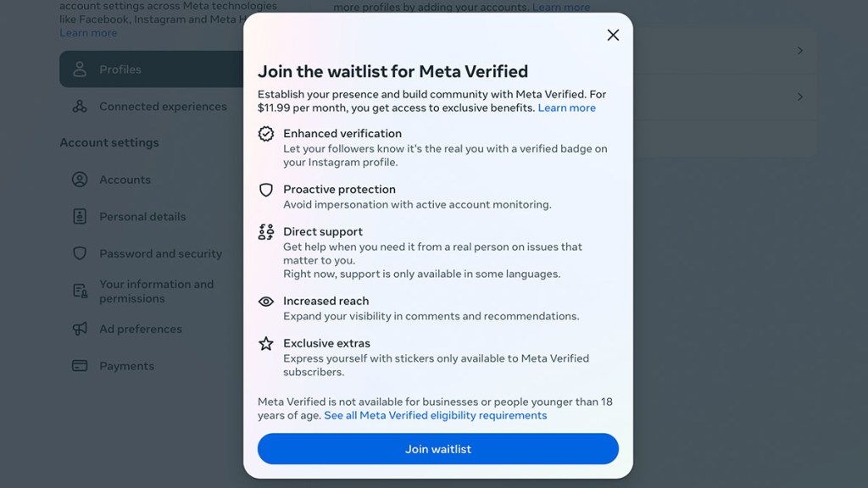Dismiss the Meta Verified dialog

click(x=613, y=35)
